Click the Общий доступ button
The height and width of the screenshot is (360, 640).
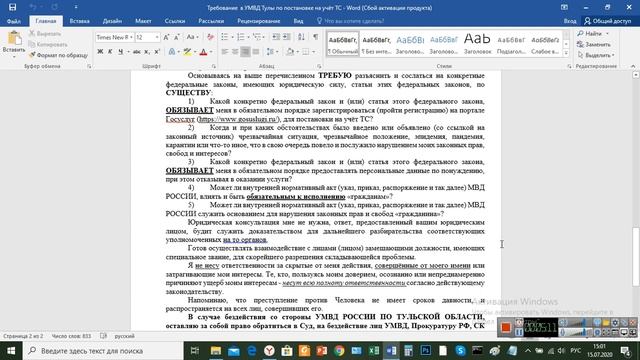[x=607, y=21]
